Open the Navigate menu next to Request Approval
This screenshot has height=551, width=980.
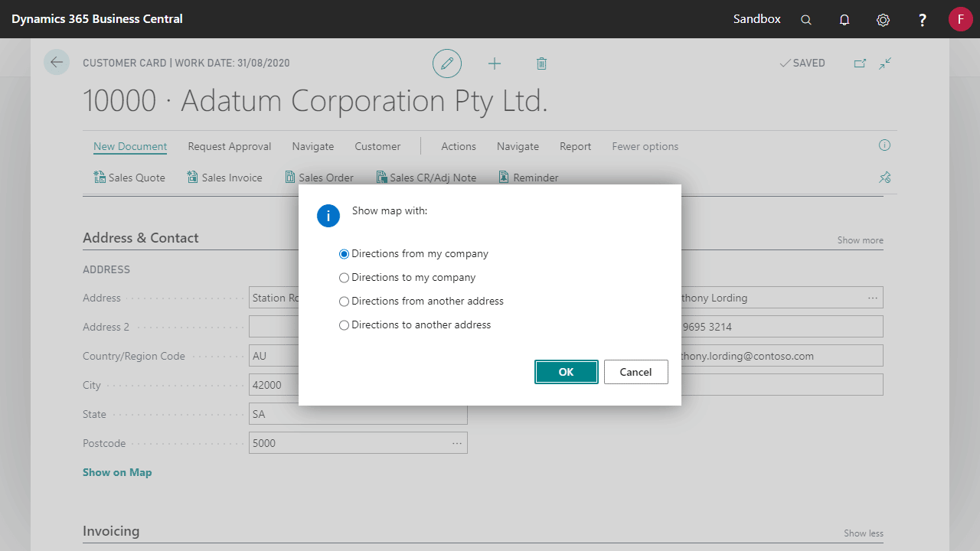313,146
